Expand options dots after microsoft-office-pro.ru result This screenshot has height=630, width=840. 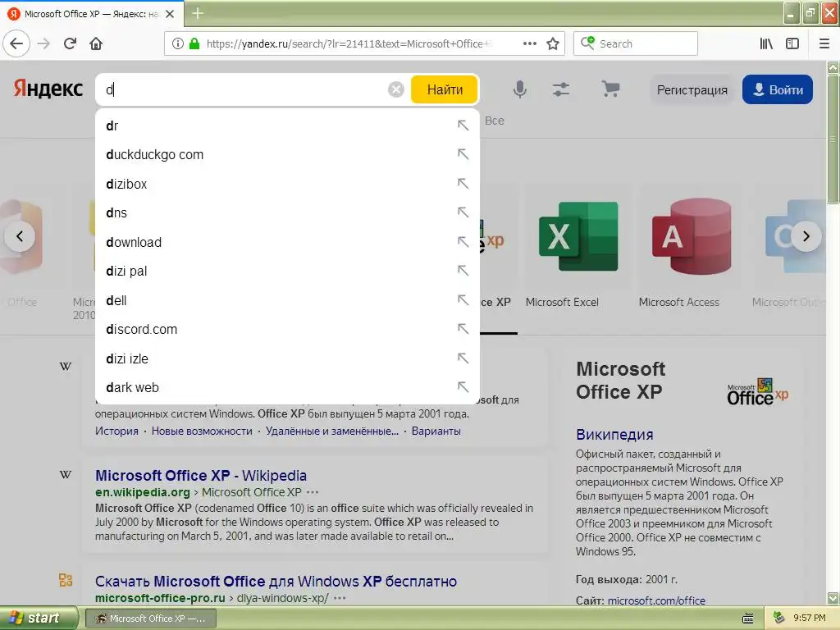[340, 598]
